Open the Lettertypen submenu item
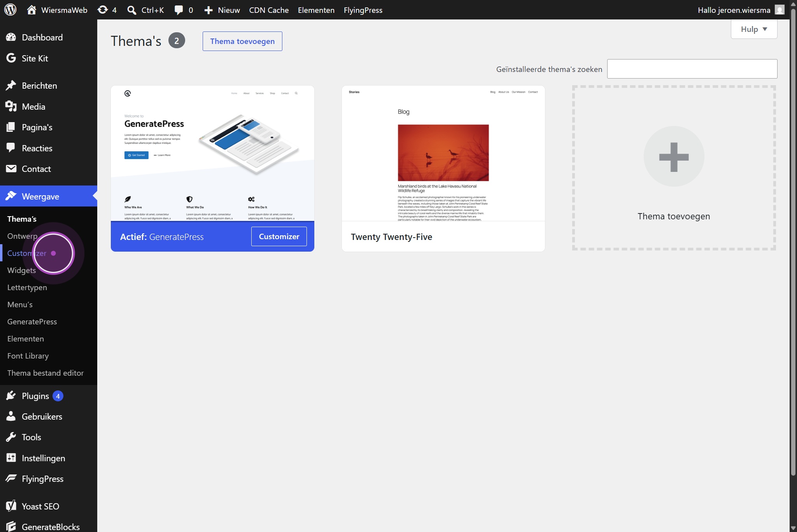This screenshot has width=797, height=532. point(27,287)
